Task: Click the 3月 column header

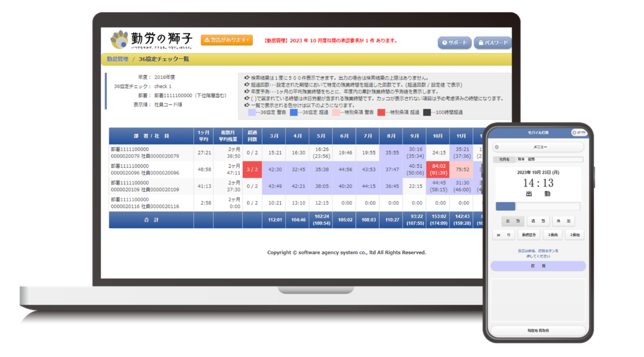Action: [x=275, y=136]
